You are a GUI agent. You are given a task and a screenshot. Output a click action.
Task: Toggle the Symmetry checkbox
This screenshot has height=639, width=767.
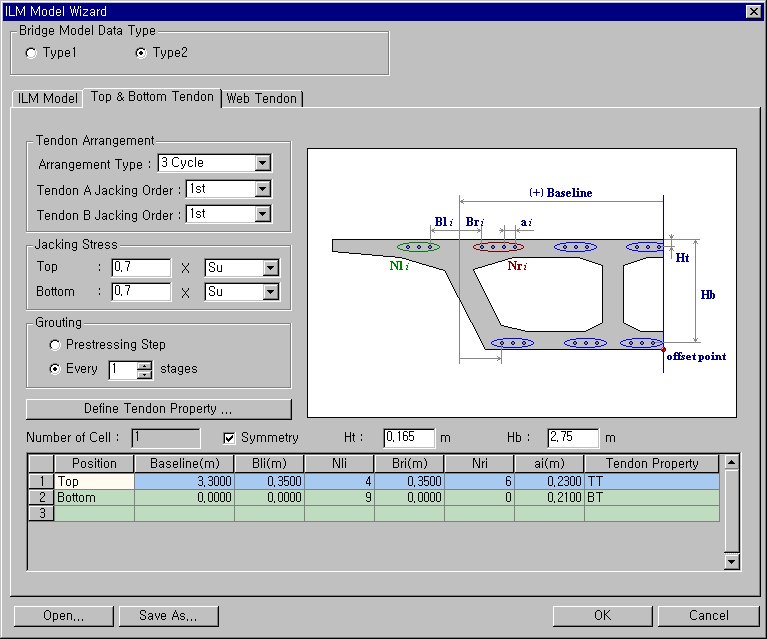[229, 438]
